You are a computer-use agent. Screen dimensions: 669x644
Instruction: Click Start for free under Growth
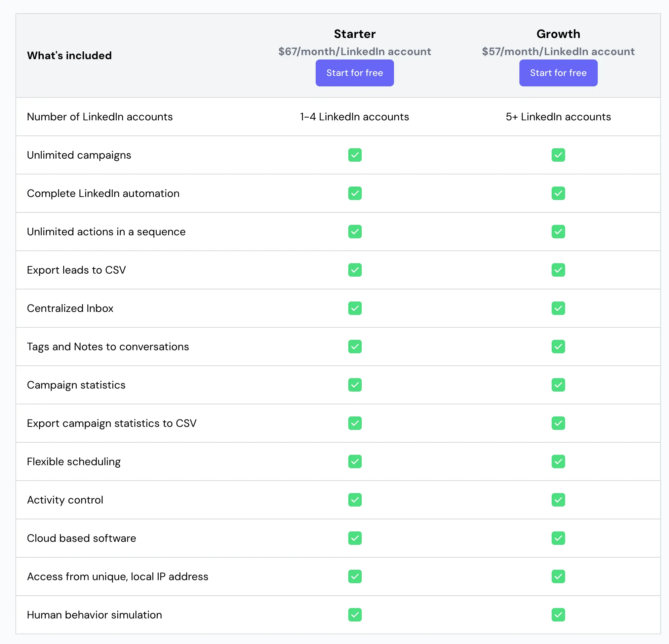pyautogui.click(x=558, y=73)
